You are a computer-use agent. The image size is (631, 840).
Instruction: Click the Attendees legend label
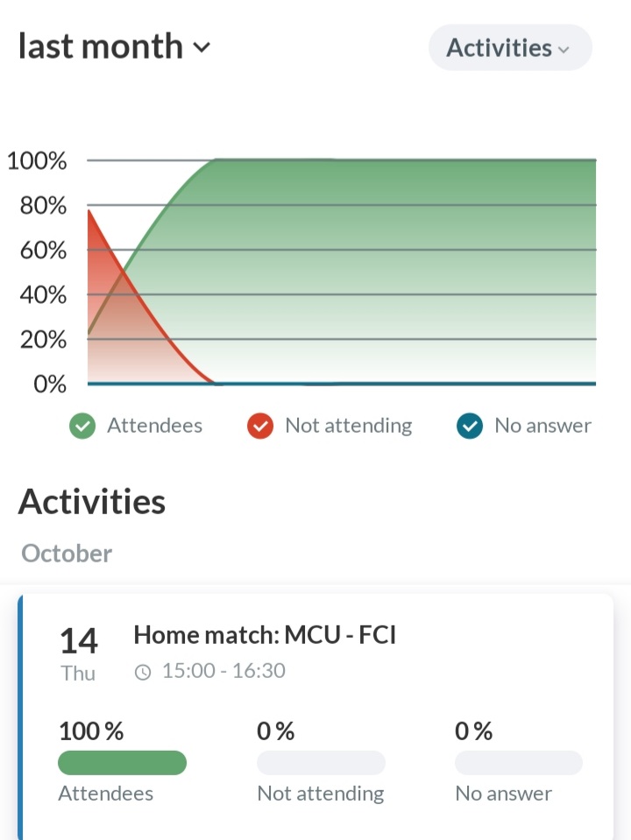click(154, 426)
